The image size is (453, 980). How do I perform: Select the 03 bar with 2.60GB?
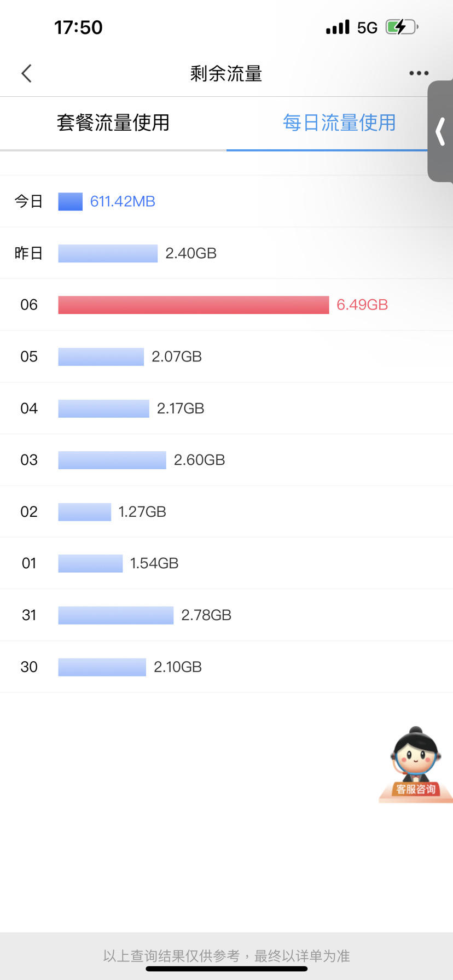112,460
